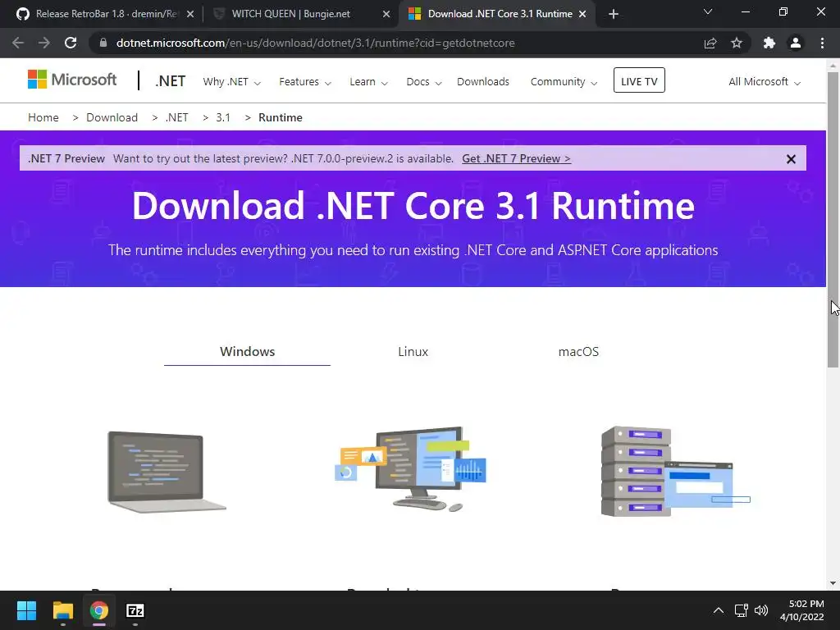Switch to the Release RetroBar 1.8 tab
This screenshot has width=840, height=630.
coord(106,14)
